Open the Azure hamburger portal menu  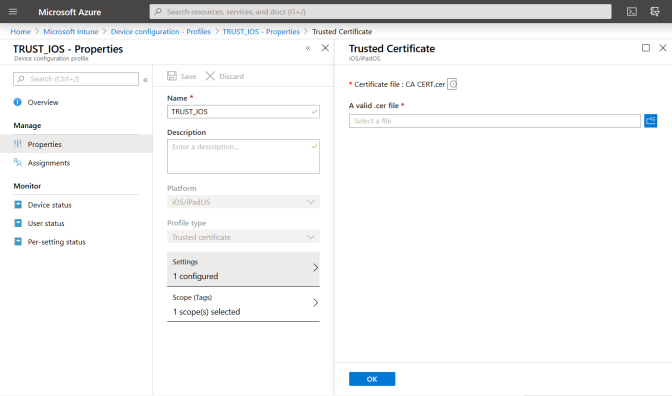(13, 12)
